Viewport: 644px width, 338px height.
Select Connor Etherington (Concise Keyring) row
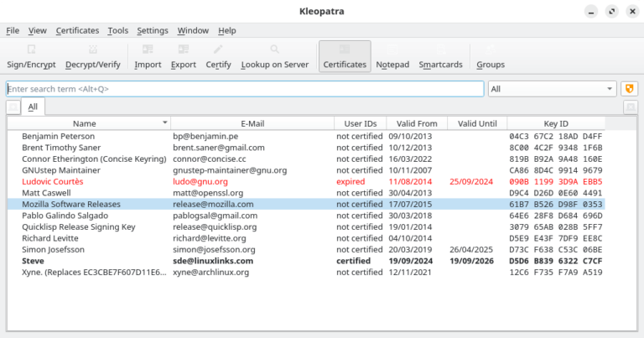tap(306, 159)
